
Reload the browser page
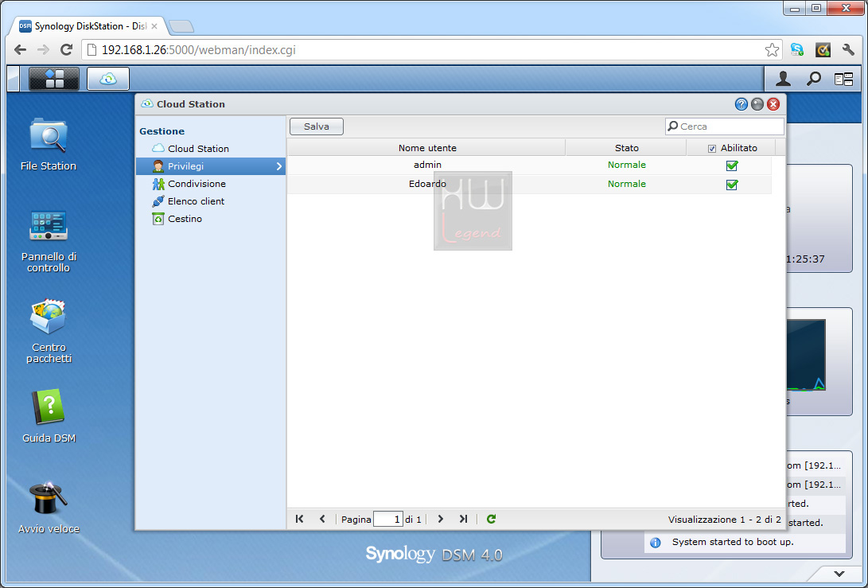66,50
